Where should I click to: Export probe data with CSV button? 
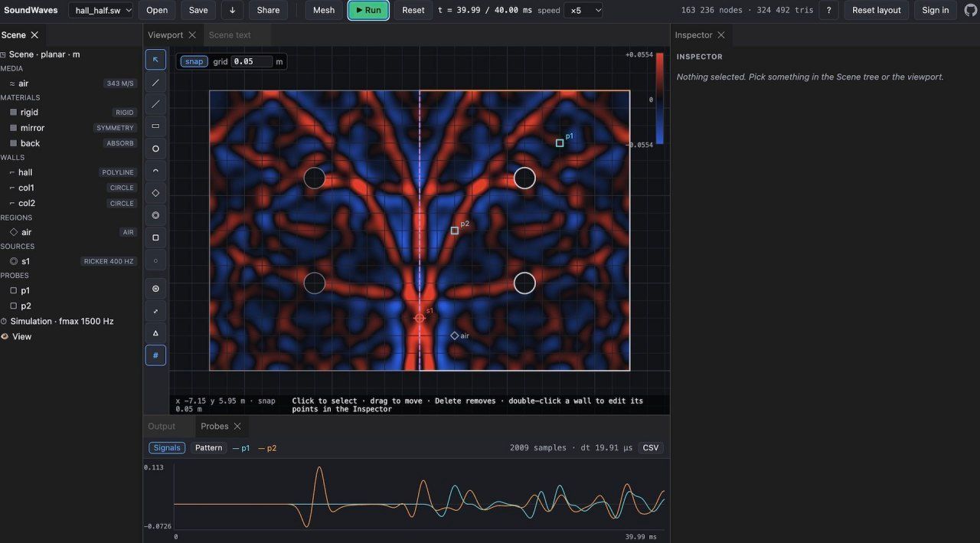tap(651, 448)
